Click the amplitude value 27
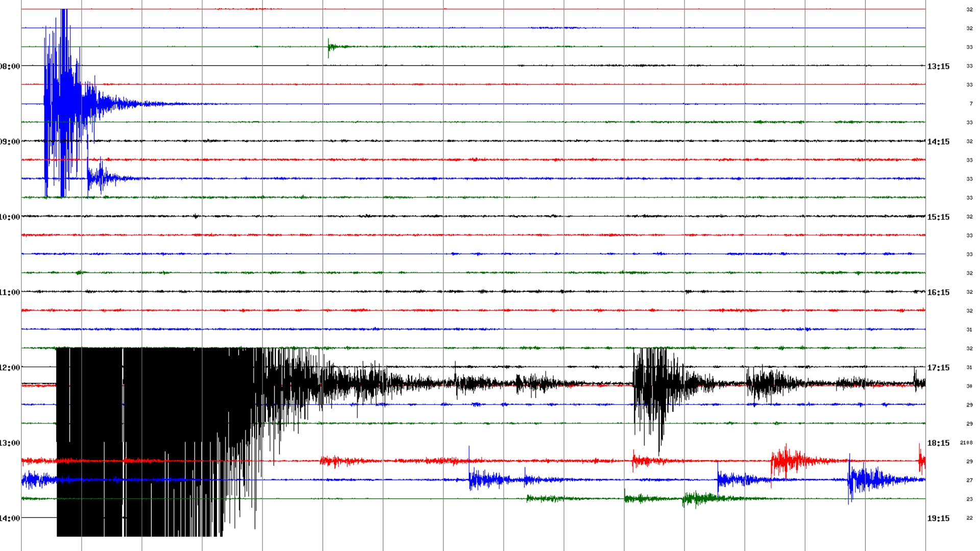The height and width of the screenshot is (551, 980). pos(969,481)
